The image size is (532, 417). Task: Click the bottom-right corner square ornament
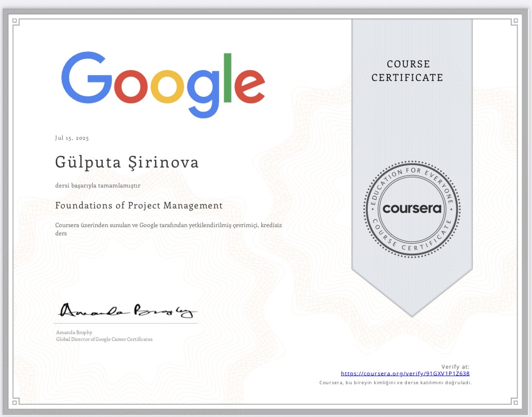515,402
